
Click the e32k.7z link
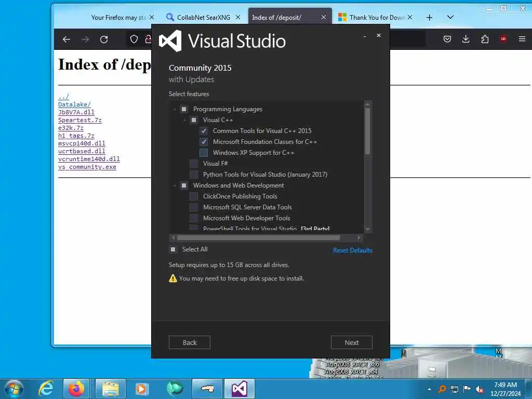coord(71,128)
